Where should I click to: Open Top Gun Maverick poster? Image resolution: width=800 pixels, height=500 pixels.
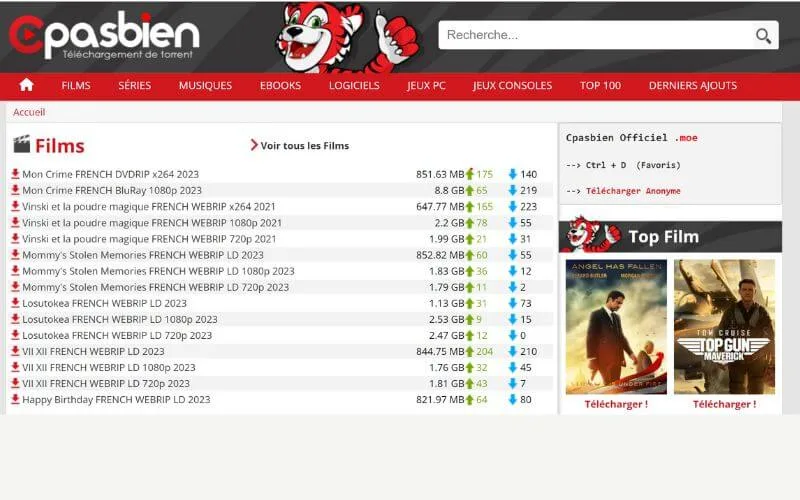[724, 327]
